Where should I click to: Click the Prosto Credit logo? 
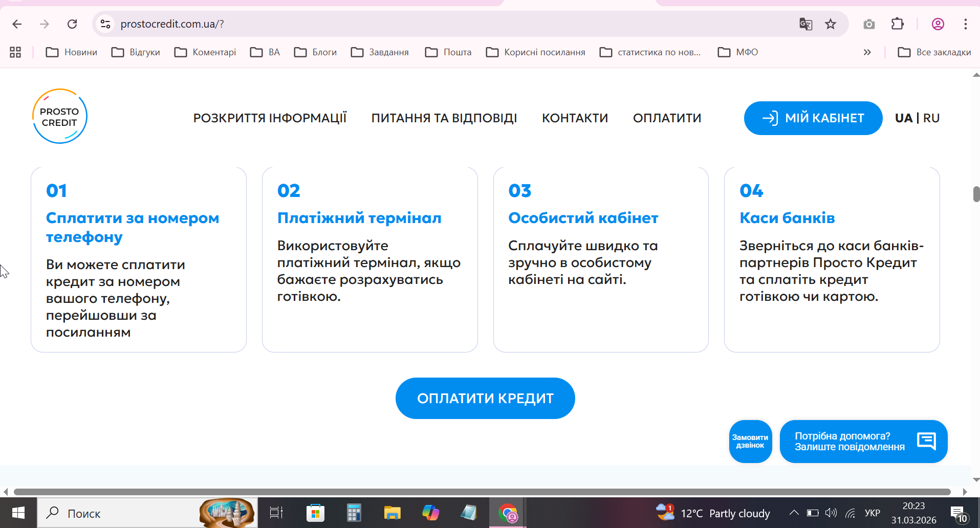coord(59,116)
